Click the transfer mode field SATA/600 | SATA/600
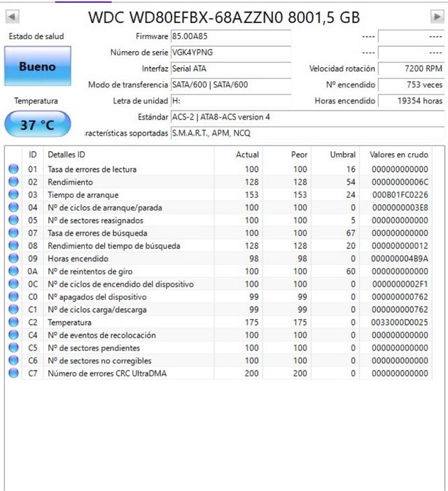The width and height of the screenshot is (448, 491). point(231,85)
